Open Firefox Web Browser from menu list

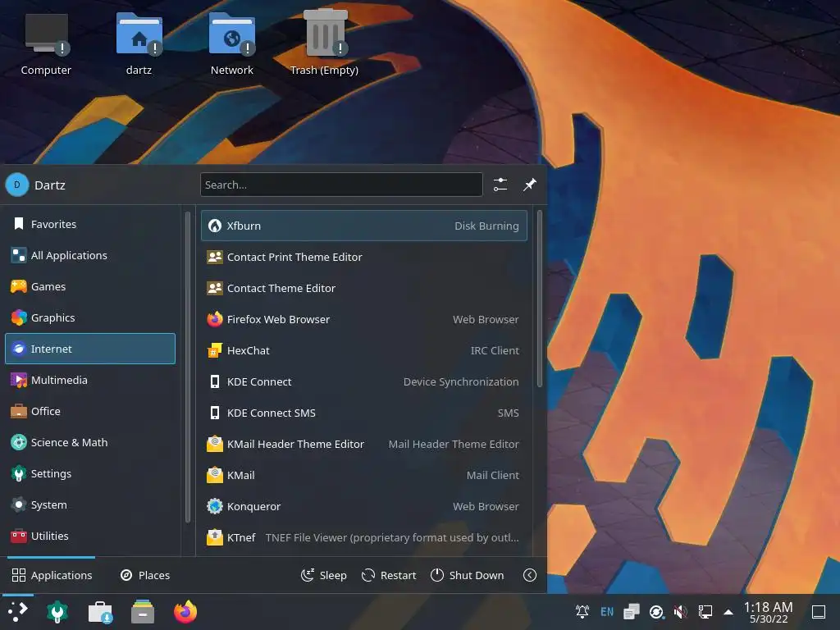pos(363,319)
